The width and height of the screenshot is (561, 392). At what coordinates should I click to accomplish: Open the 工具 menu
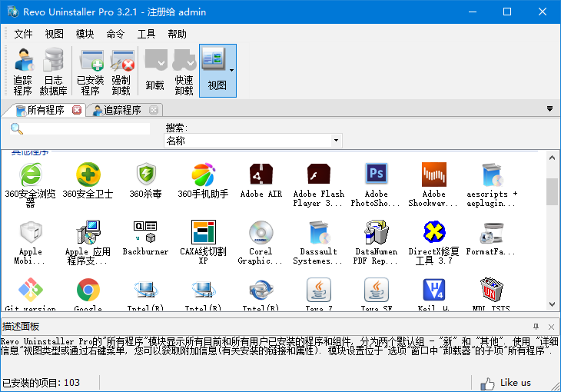[x=146, y=34]
